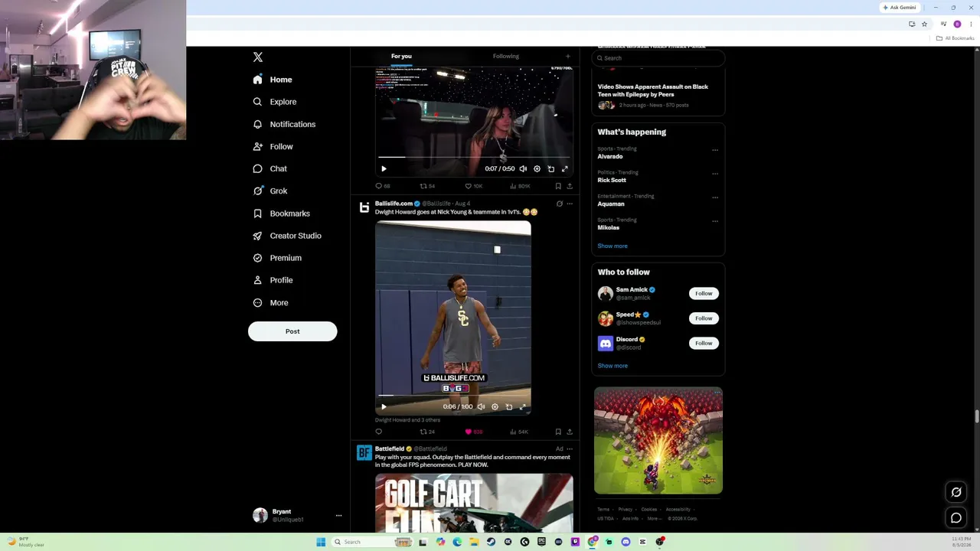Click the Grok icon on the Ballislife post
Viewport: 980px width, 551px height.
[559, 204]
